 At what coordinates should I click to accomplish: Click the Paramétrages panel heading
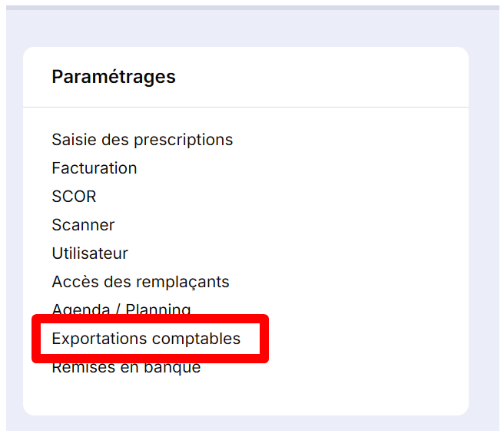114,77
